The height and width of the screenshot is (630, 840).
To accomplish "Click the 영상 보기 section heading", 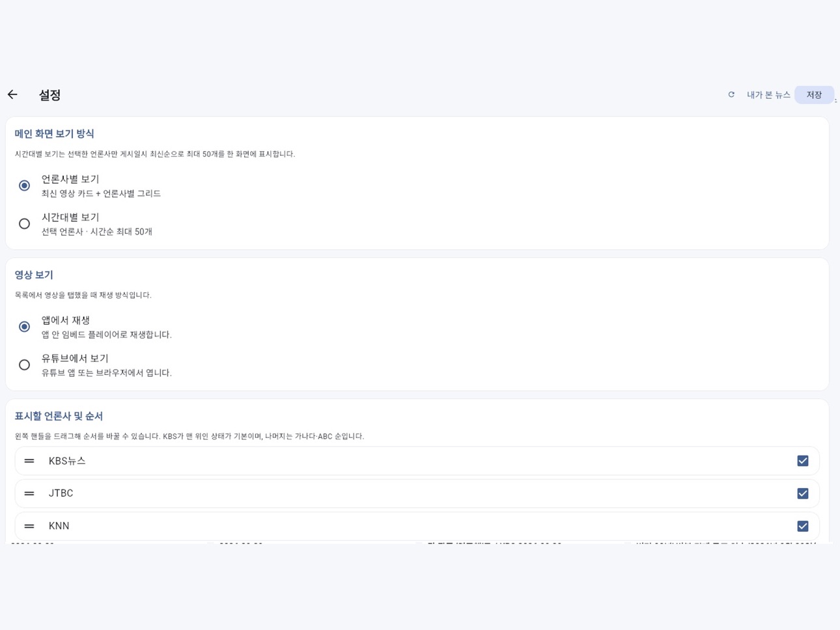I will pyautogui.click(x=34, y=275).
